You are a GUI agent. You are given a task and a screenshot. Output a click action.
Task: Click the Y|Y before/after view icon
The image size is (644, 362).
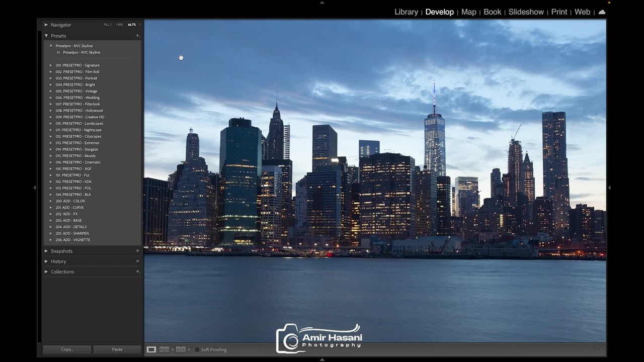[x=180, y=349]
